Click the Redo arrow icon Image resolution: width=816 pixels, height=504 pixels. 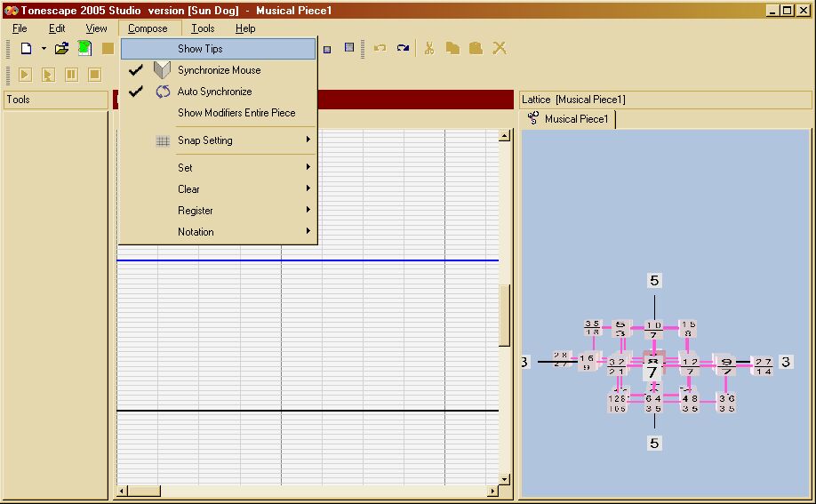[x=403, y=49]
